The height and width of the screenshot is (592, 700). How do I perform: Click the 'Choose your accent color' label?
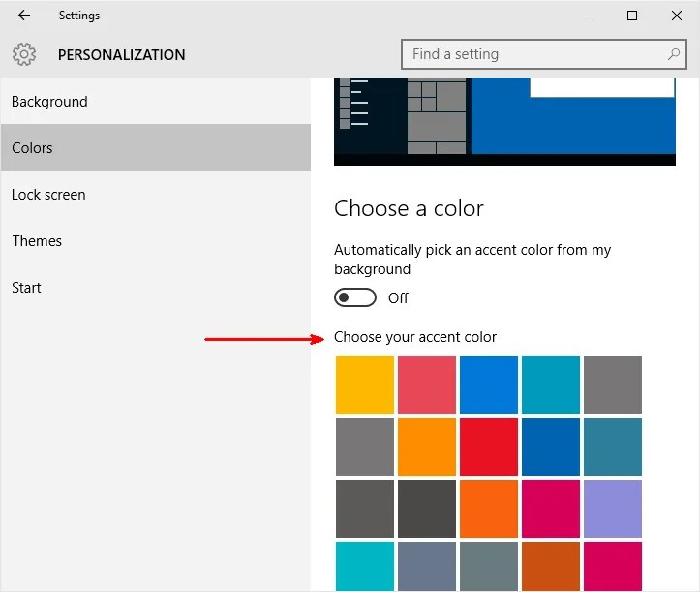point(415,337)
